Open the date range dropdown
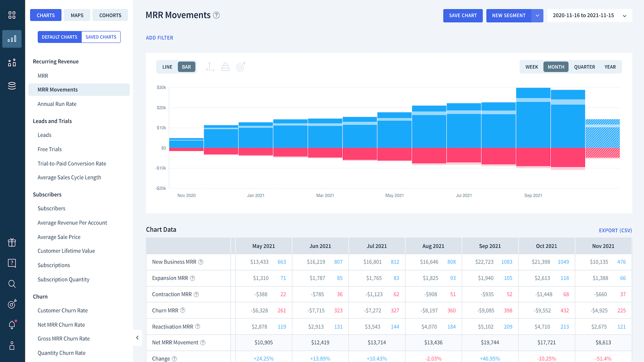 click(x=589, y=16)
